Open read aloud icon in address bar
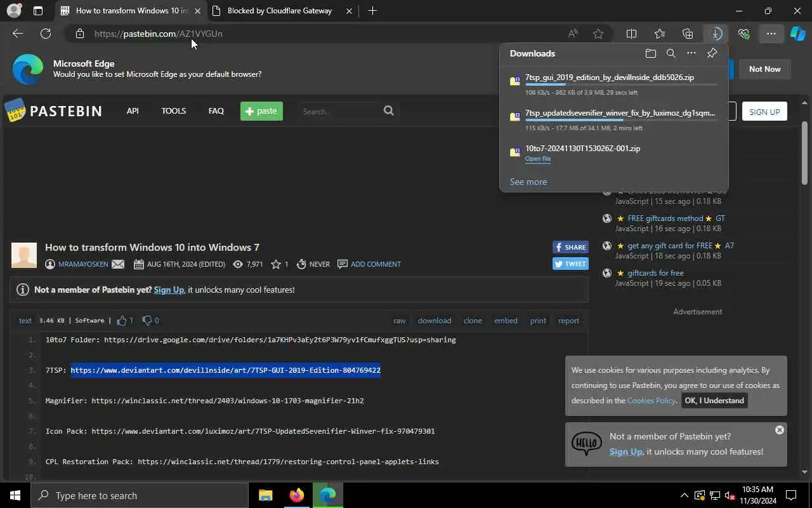Screen dimensions: 812x508 tap(573, 34)
